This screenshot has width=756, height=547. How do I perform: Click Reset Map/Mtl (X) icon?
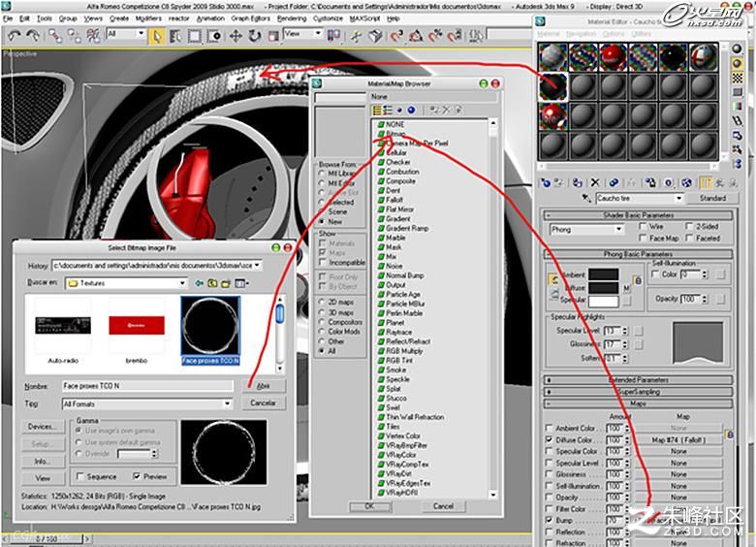pos(595,182)
